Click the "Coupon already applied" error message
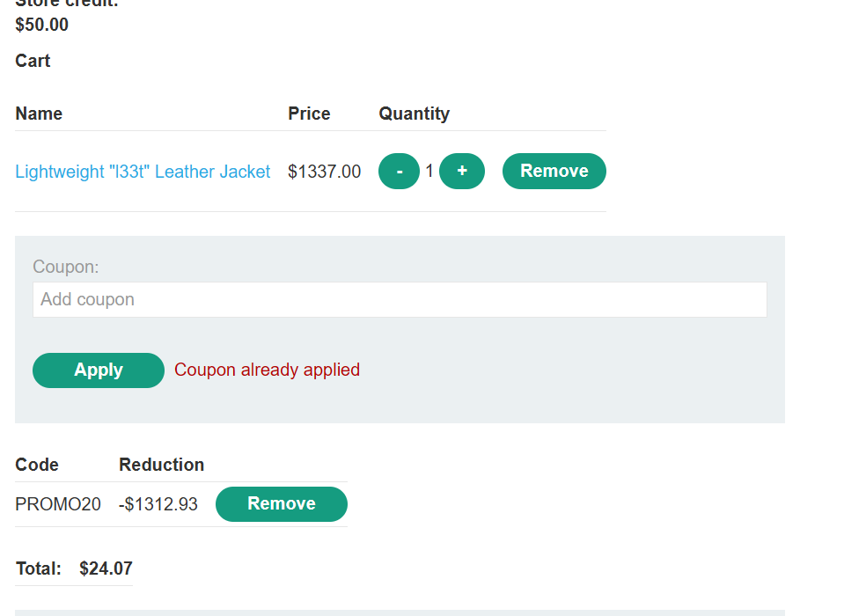 (x=267, y=370)
